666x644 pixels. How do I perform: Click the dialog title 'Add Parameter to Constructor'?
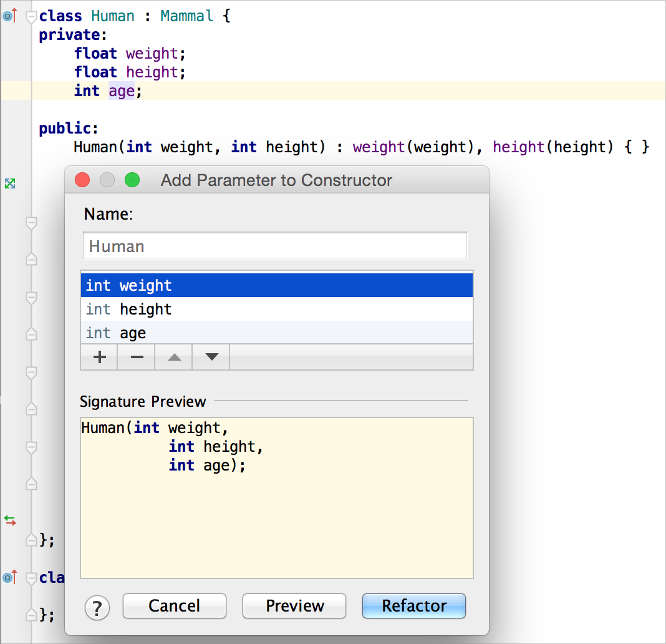point(276,180)
